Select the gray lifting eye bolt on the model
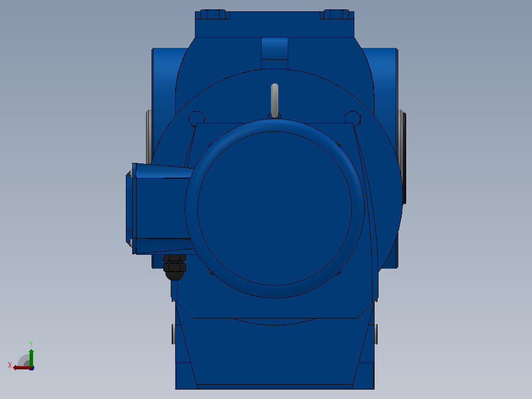Image resolution: width=532 pixels, height=399 pixels. [x=274, y=101]
